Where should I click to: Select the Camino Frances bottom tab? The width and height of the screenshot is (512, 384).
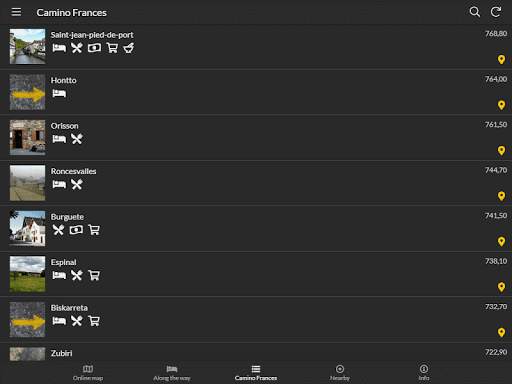click(x=256, y=373)
